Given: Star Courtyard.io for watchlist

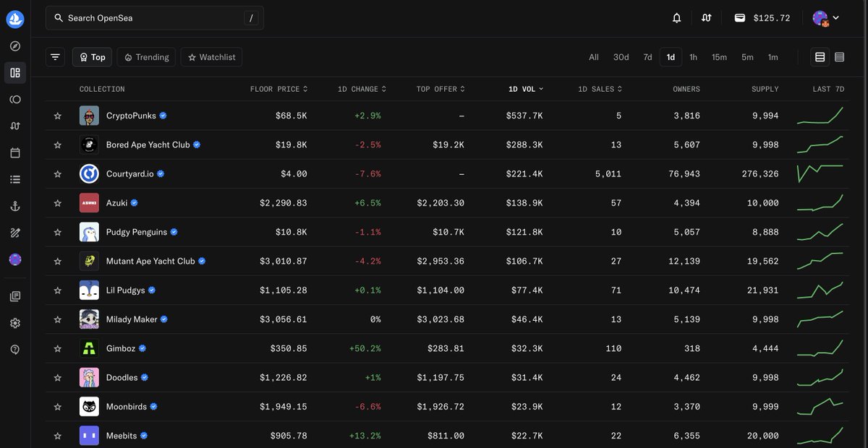Looking at the screenshot, I should pos(58,174).
